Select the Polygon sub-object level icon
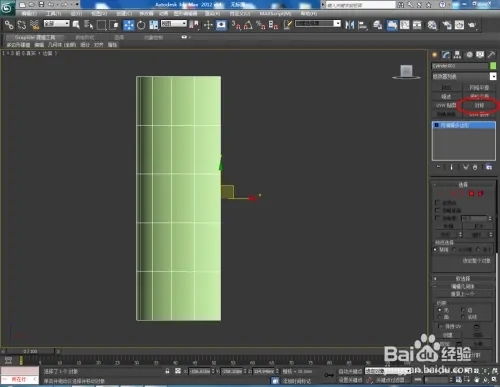The height and width of the screenshot is (387, 500). pos(471,193)
